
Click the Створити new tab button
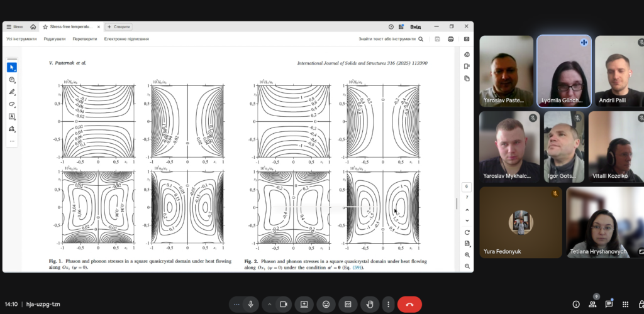pos(119,27)
